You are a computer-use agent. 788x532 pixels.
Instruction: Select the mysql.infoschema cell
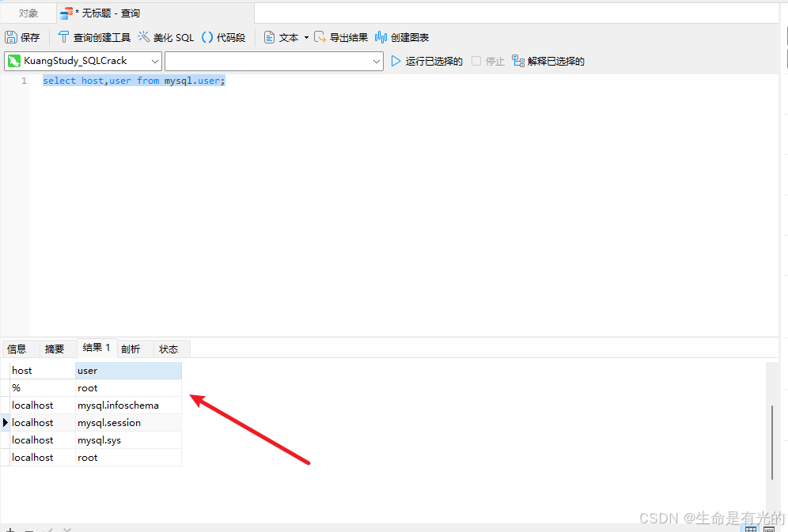coord(129,406)
